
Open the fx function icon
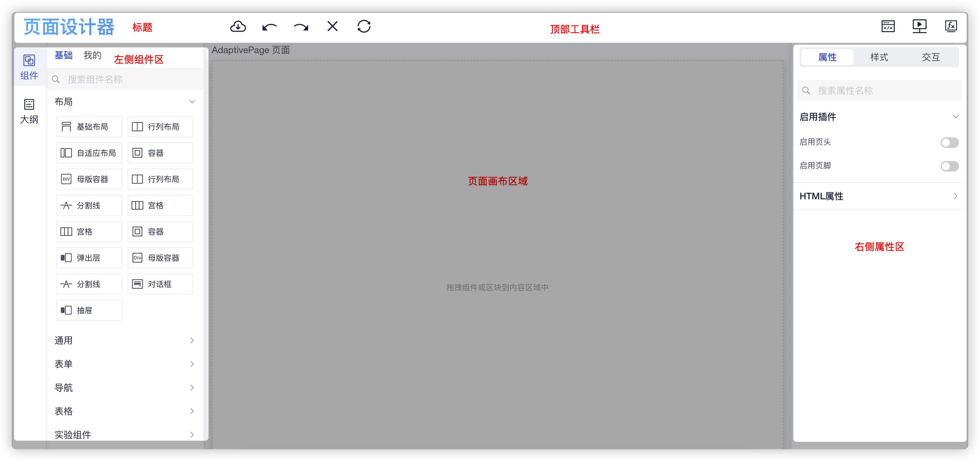point(951,26)
